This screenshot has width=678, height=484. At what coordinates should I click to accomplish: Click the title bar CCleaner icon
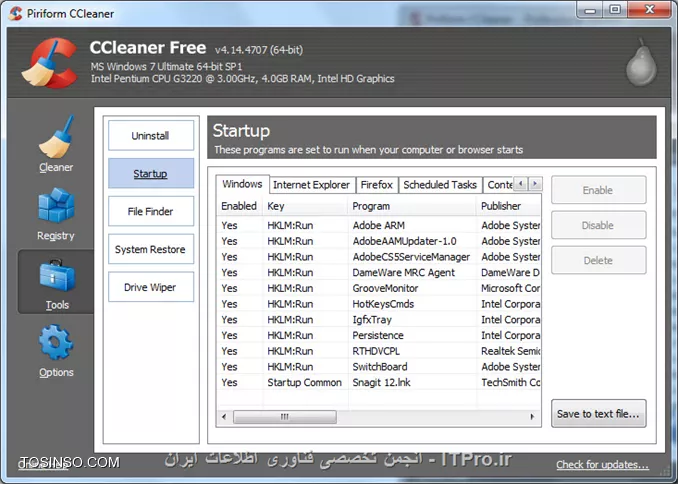[16, 13]
